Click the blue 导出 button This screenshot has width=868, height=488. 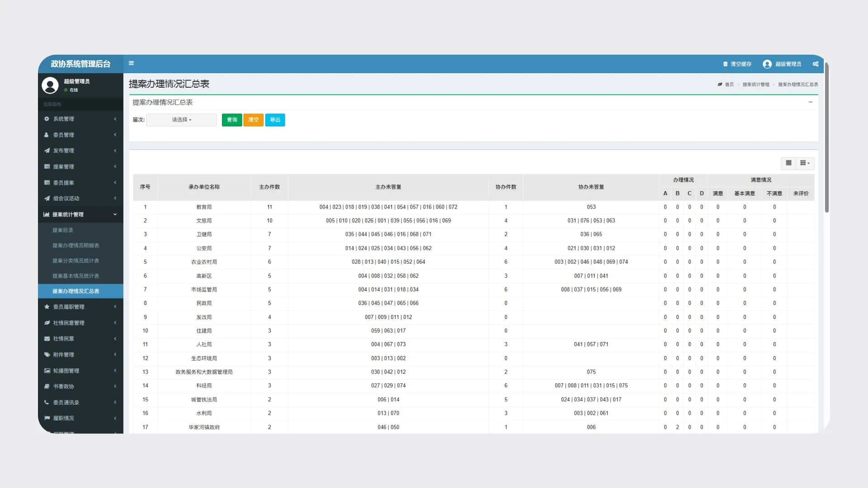click(275, 120)
